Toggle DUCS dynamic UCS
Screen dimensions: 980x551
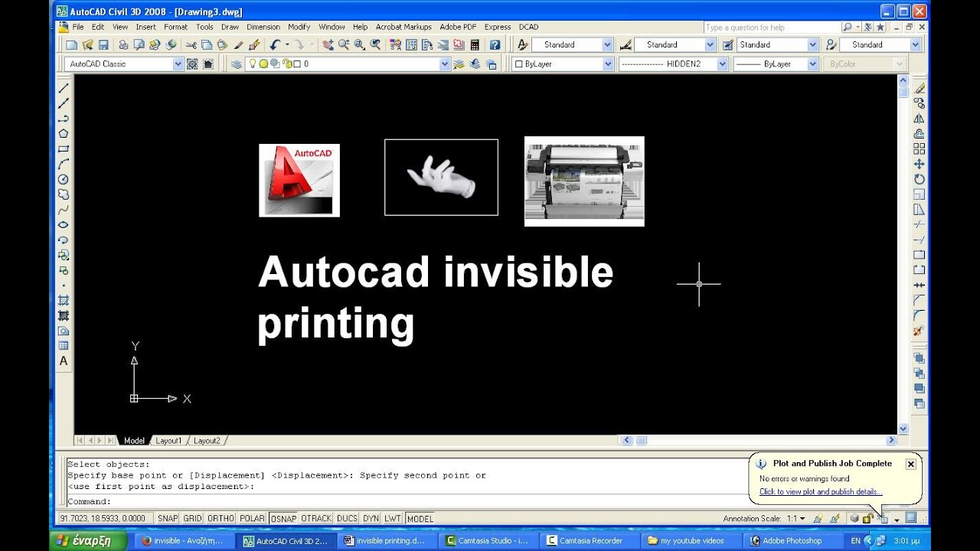(x=347, y=518)
